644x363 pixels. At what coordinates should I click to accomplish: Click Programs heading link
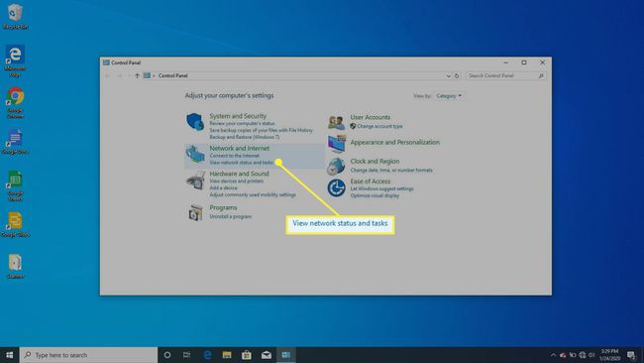tap(223, 207)
